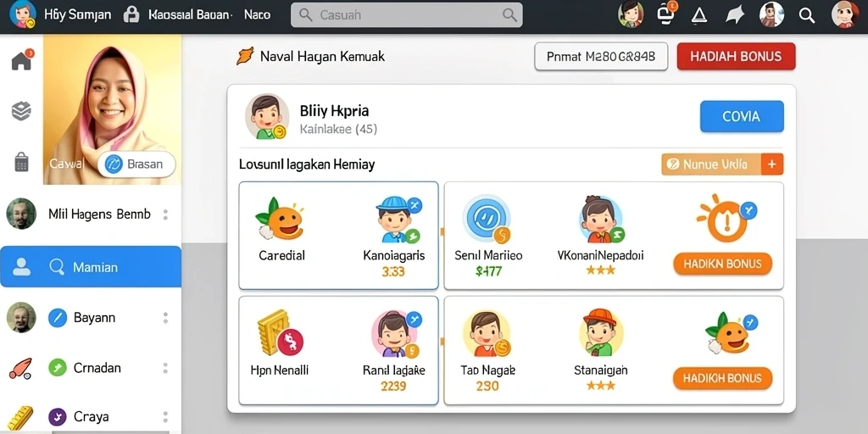The image size is (868, 434).
Task: Click the Brasan pill button on the photo
Action: click(x=136, y=164)
